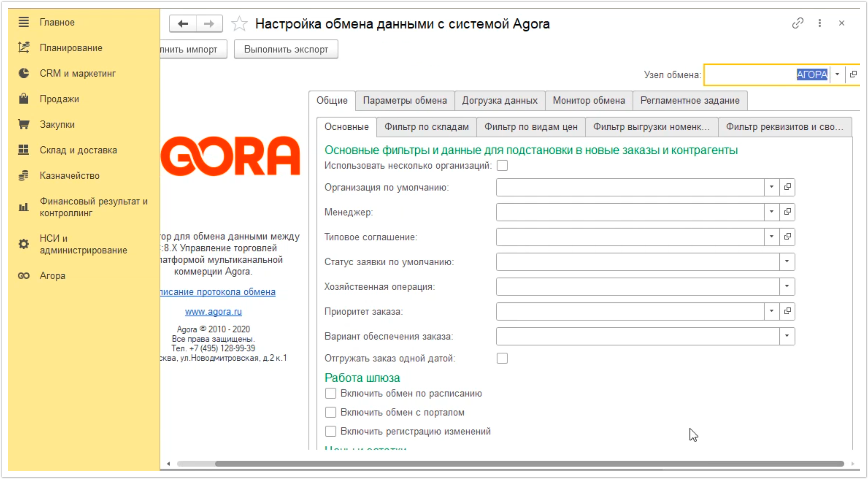Click the horizontal scrollbar at bottom

pos(529,464)
